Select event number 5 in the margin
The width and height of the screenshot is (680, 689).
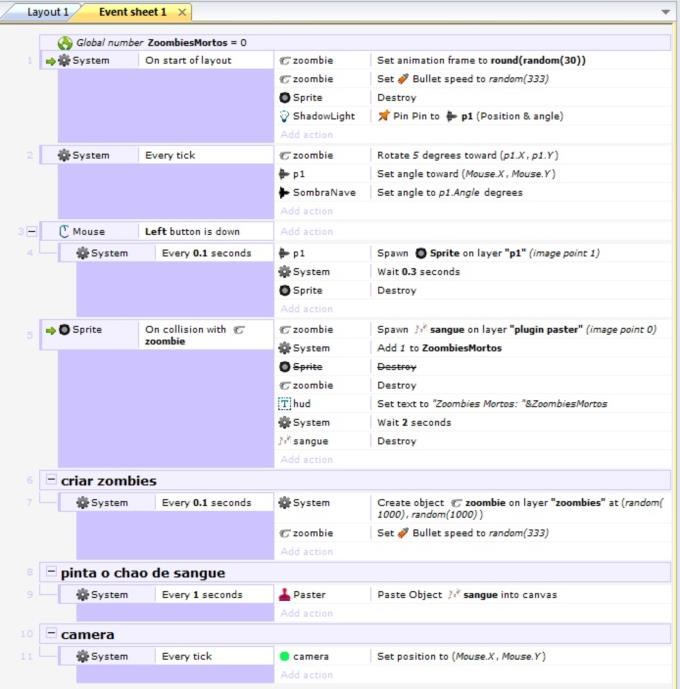[29, 335]
